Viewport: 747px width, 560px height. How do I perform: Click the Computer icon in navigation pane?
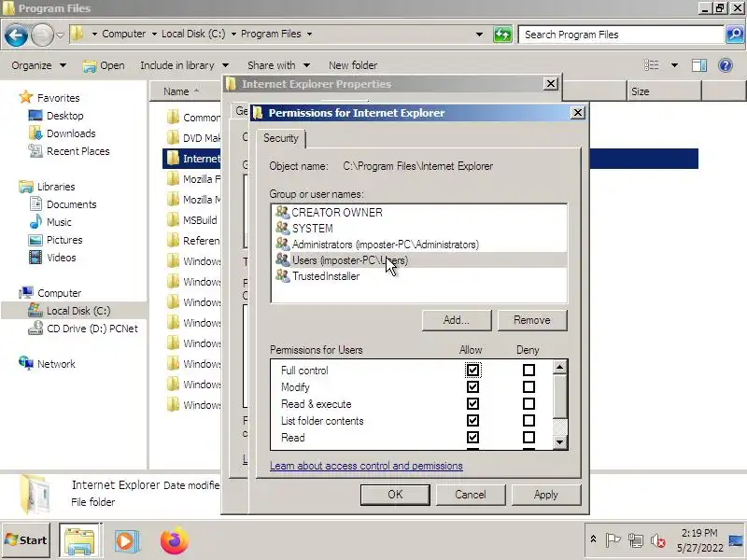26,293
